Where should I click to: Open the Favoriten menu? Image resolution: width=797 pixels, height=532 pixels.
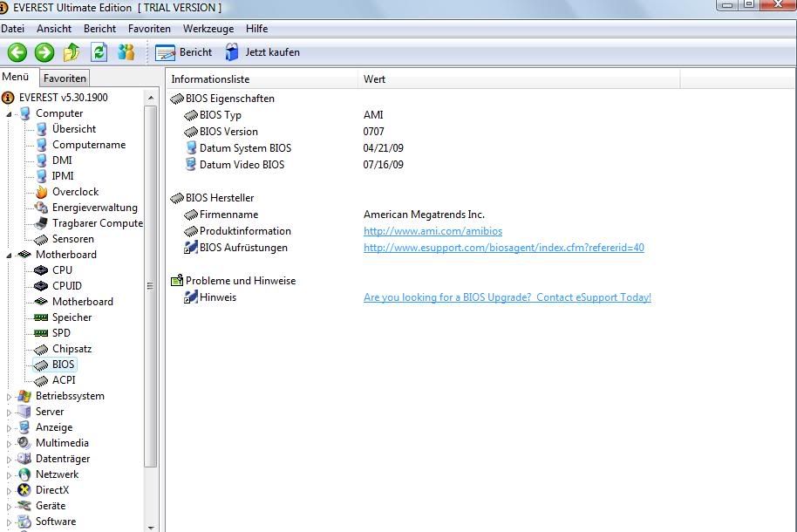click(x=149, y=29)
